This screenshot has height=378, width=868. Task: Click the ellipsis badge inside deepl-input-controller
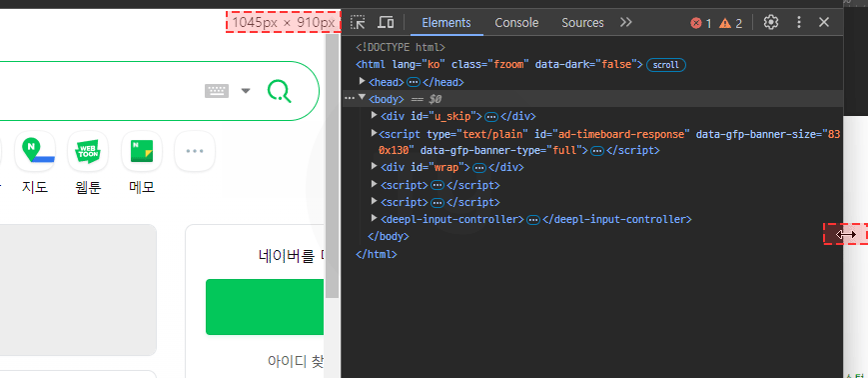pos(533,219)
